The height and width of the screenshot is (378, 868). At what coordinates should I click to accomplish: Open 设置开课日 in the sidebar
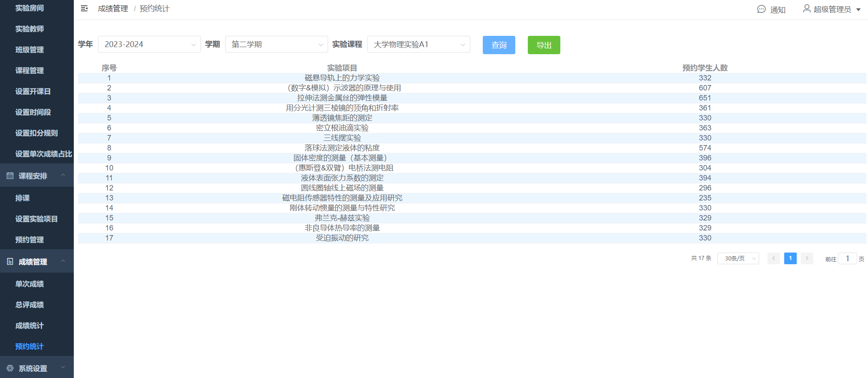click(x=33, y=91)
